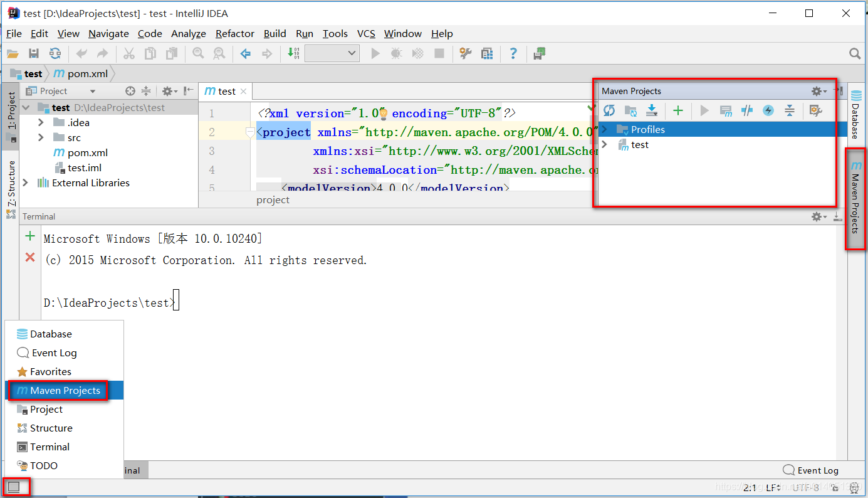This screenshot has height=498, width=868.
Task: Hide the Maven Projects panel
Action: coord(839,91)
